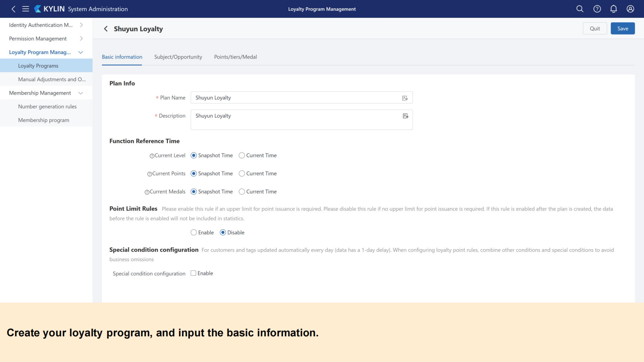Click the Point Limit Rules heading

[x=133, y=208]
